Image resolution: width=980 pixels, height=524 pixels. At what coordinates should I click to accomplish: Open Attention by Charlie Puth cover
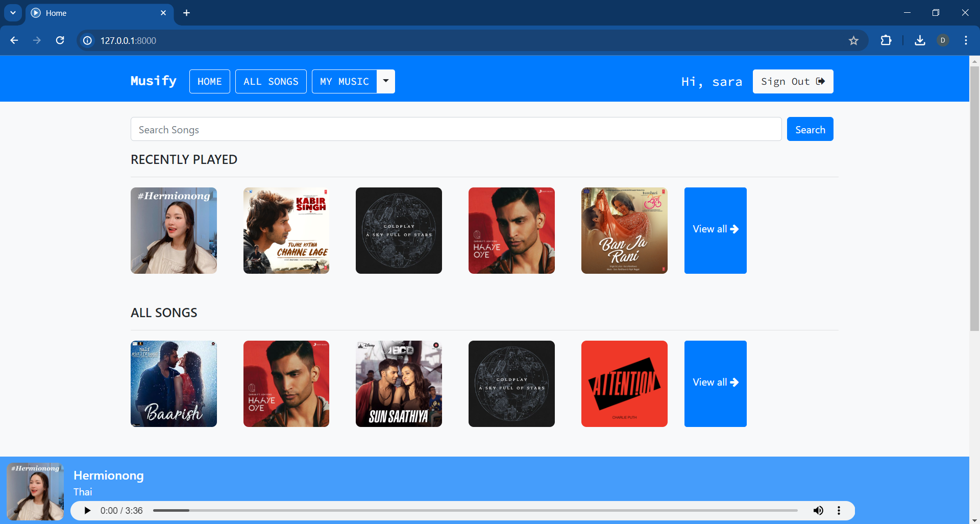click(624, 384)
